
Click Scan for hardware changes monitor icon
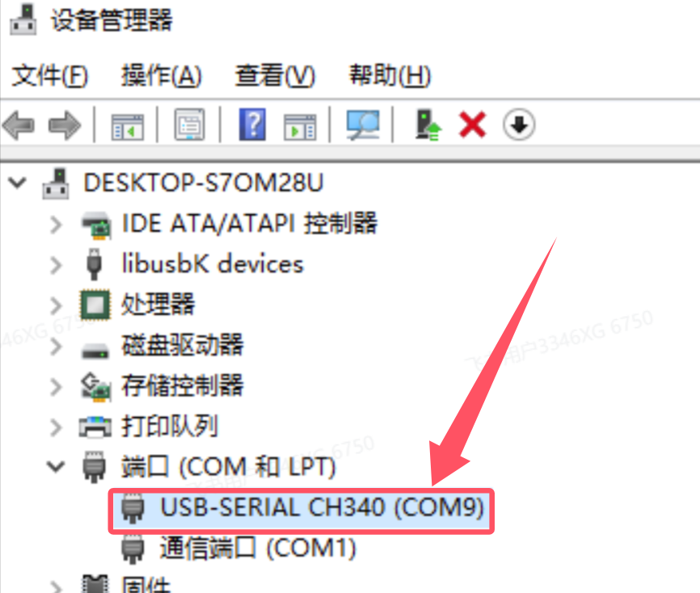coord(363,125)
